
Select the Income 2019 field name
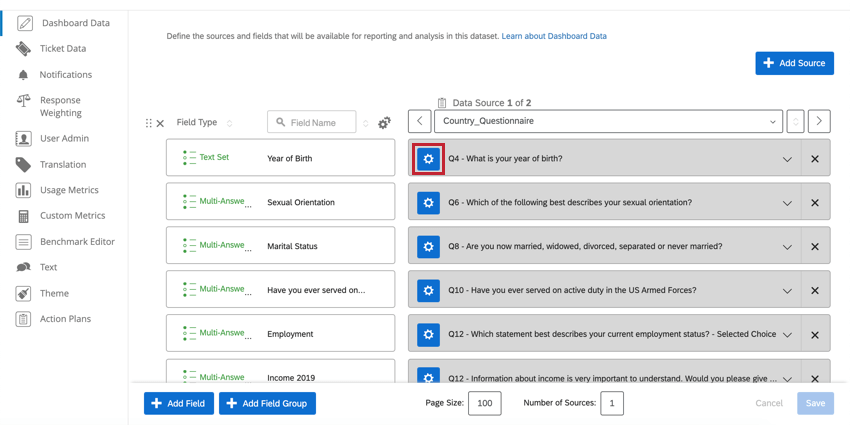pos(291,378)
